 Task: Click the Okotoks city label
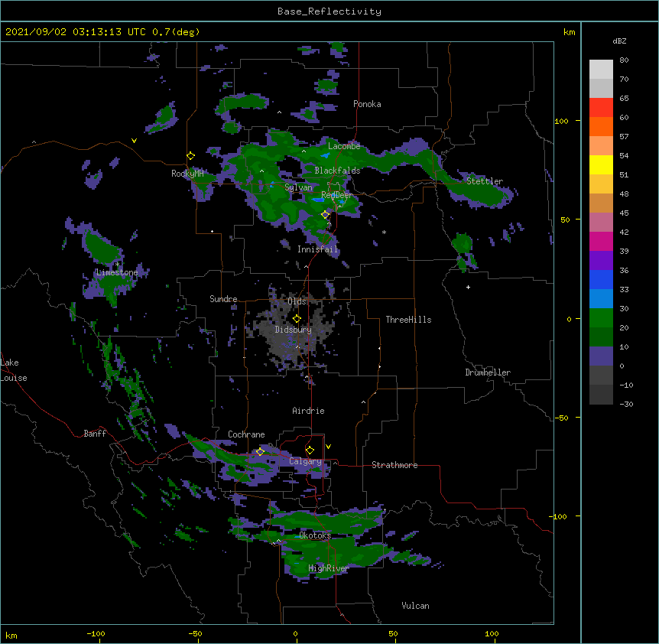[x=315, y=535]
